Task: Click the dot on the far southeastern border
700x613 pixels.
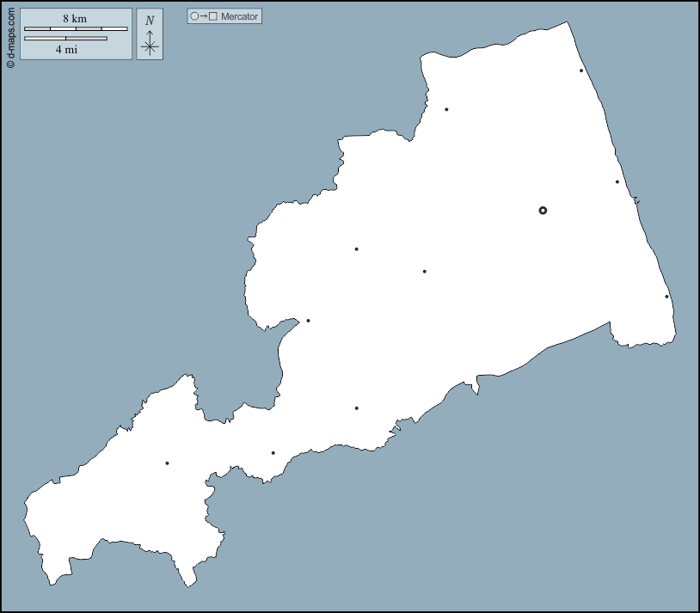Action: 666,297
